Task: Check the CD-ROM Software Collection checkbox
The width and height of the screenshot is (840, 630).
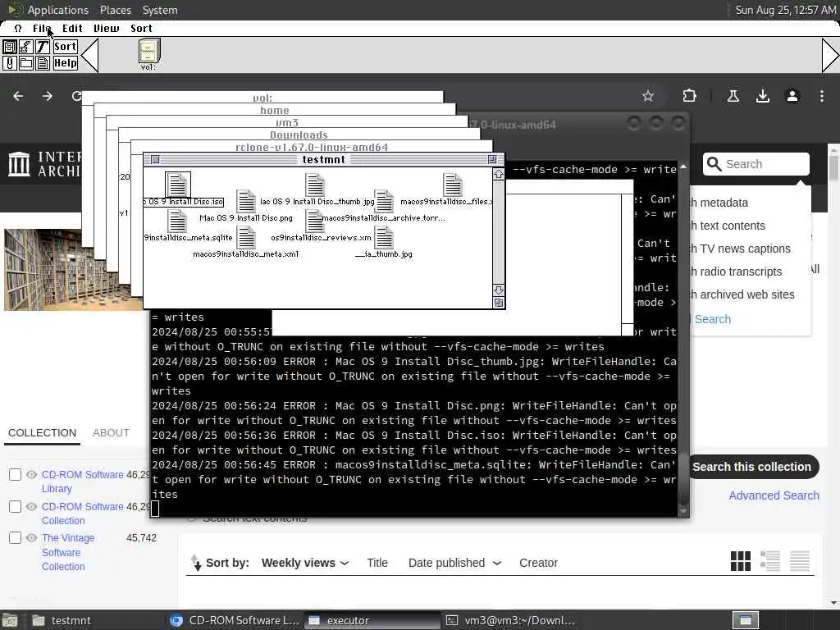Action: (x=15, y=507)
